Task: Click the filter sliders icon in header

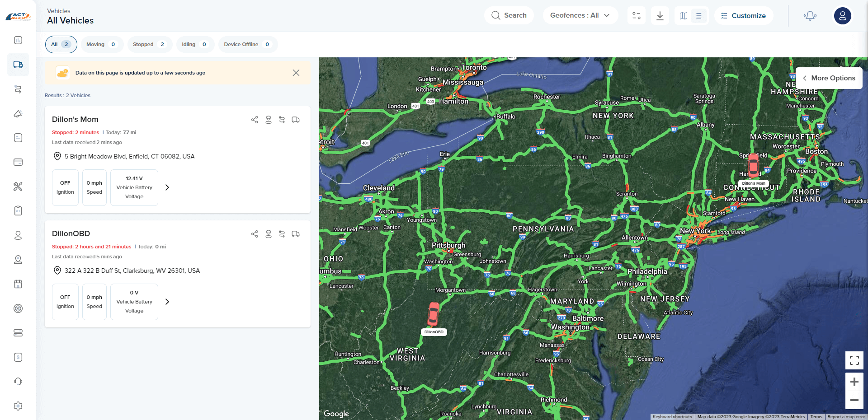Action: point(637,16)
